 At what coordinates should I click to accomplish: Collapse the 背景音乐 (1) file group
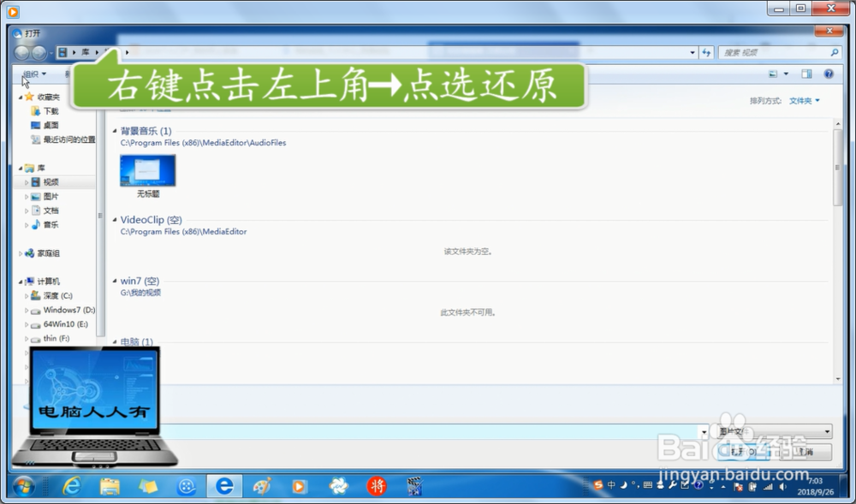pyautogui.click(x=115, y=131)
